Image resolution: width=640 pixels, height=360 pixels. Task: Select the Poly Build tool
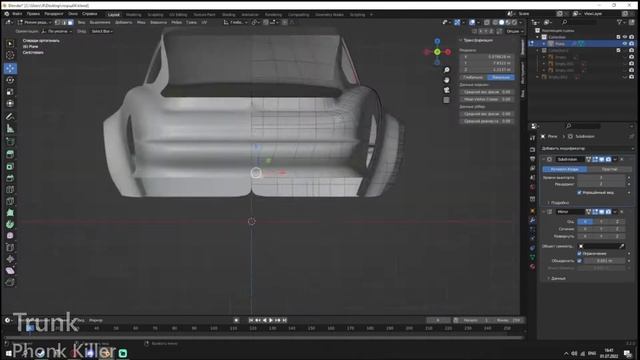point(10,213)
